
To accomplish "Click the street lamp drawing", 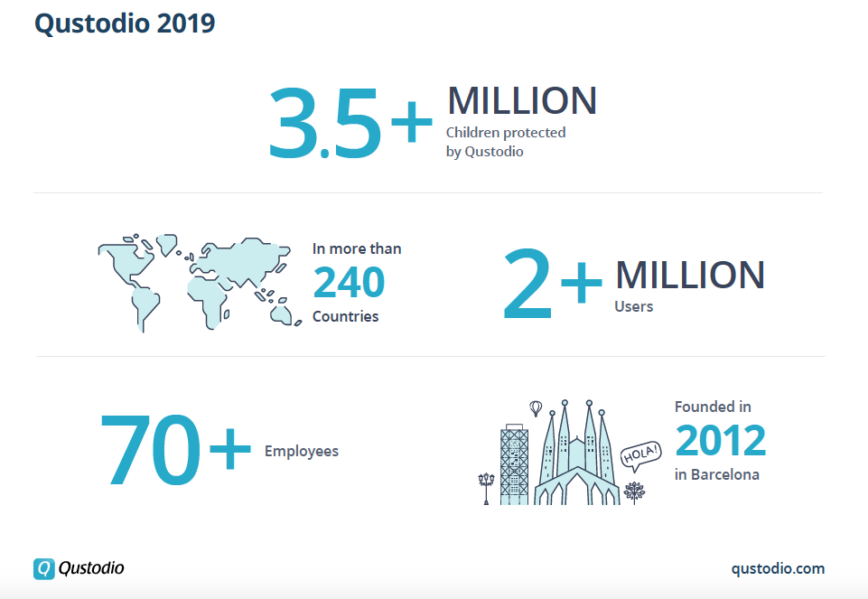I will coord(486,488).
